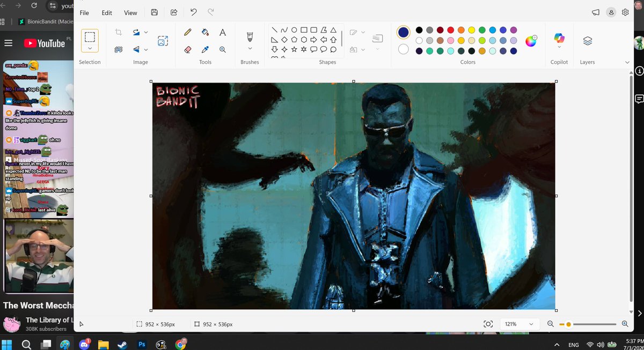Open the Copilot button
644x350 pixels.
click(x=559, y=39)
